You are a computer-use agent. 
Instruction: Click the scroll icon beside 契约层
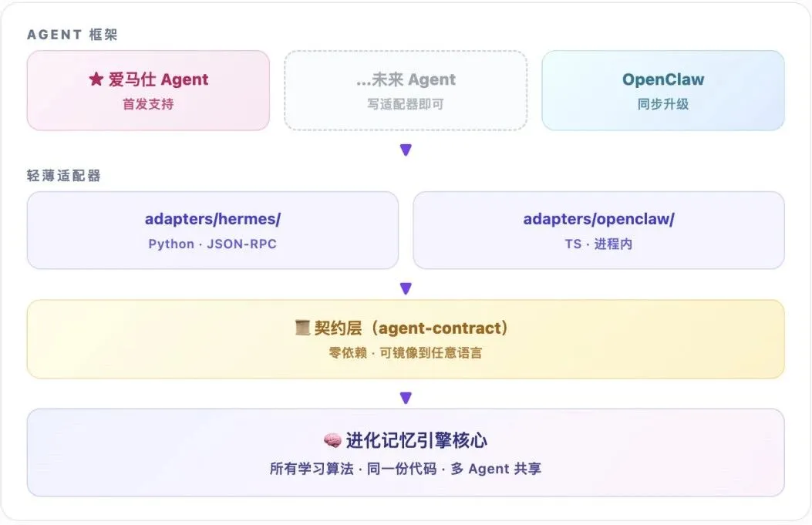[302, 328]
